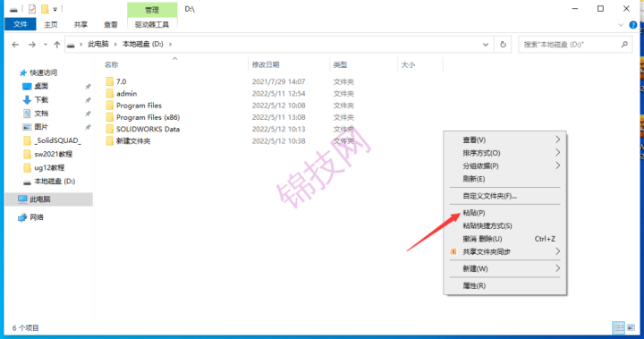This screenshot has height=339, width=644.
Task: Click the Forward navigation arrow
Action: [31, 45]
